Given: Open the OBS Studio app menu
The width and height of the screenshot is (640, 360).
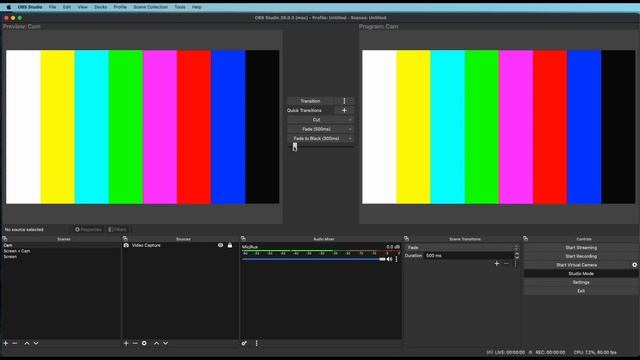Looking at the screenshot, I should coord(30,7).
